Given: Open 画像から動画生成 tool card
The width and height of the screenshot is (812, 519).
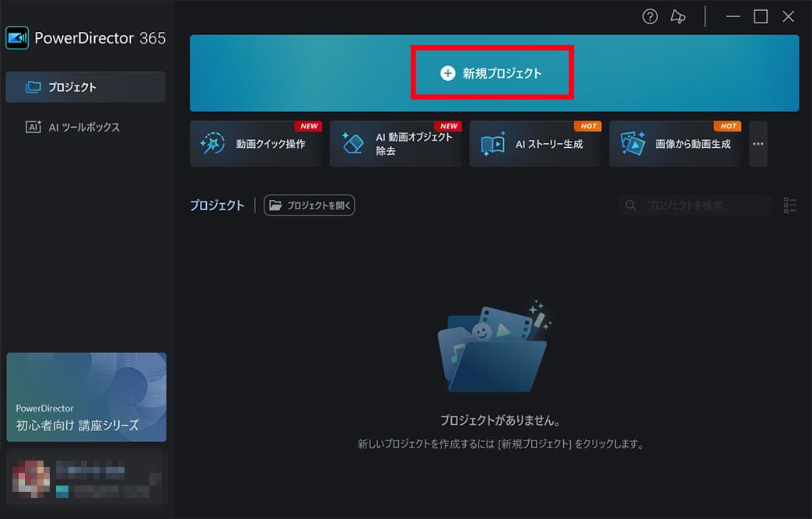Looking at the screenshot, I should pos(675,143).
